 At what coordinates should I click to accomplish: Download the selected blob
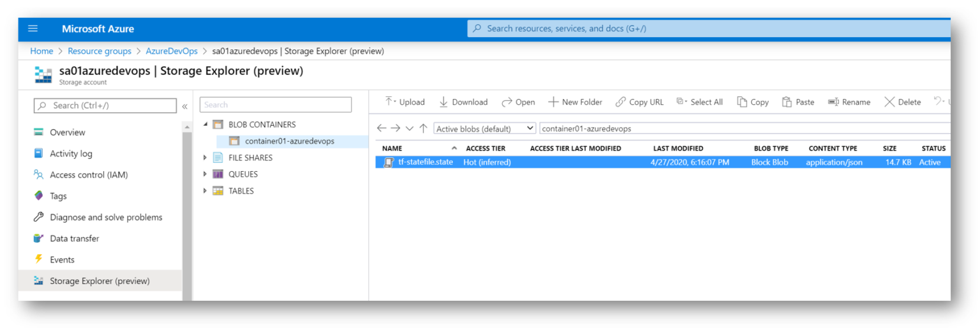tap(463, 102)
